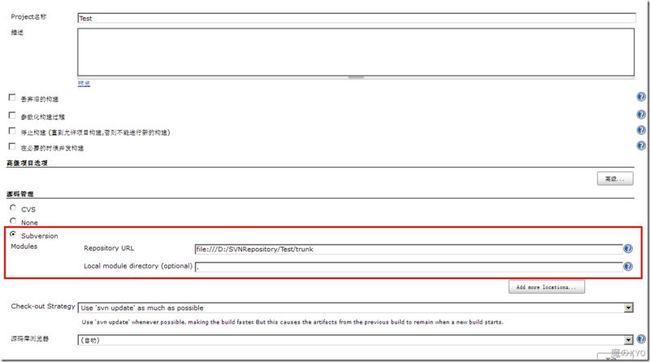Toggle 在必要的时候并发构建 checkbox
This screenshot has height=362, width=650.
[12, 146]
